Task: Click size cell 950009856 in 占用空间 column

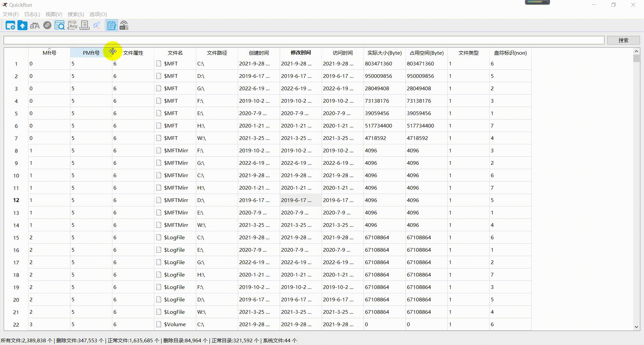Action: tap(427, 76)
